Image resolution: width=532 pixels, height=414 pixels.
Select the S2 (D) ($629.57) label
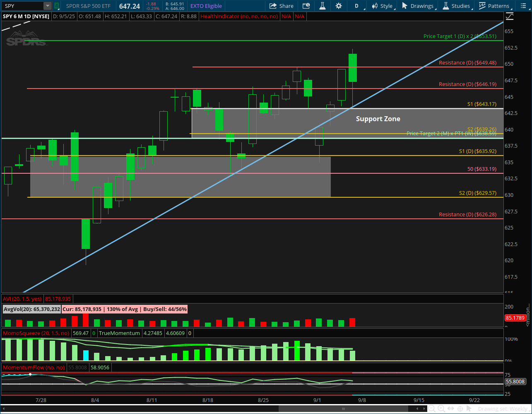coord(478,193)
